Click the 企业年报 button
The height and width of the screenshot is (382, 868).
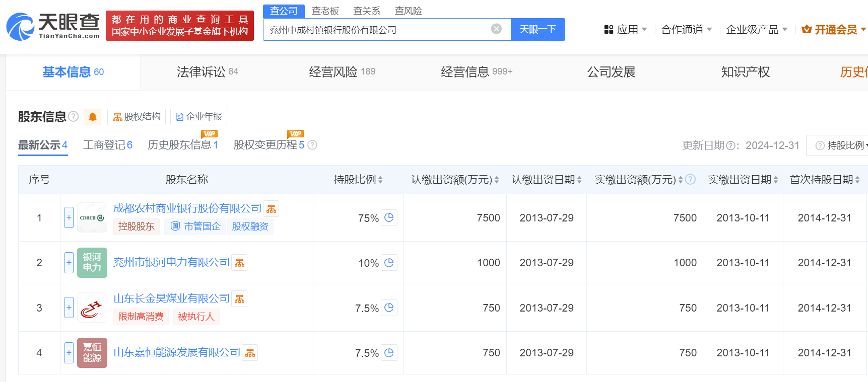tap(199, 117)
